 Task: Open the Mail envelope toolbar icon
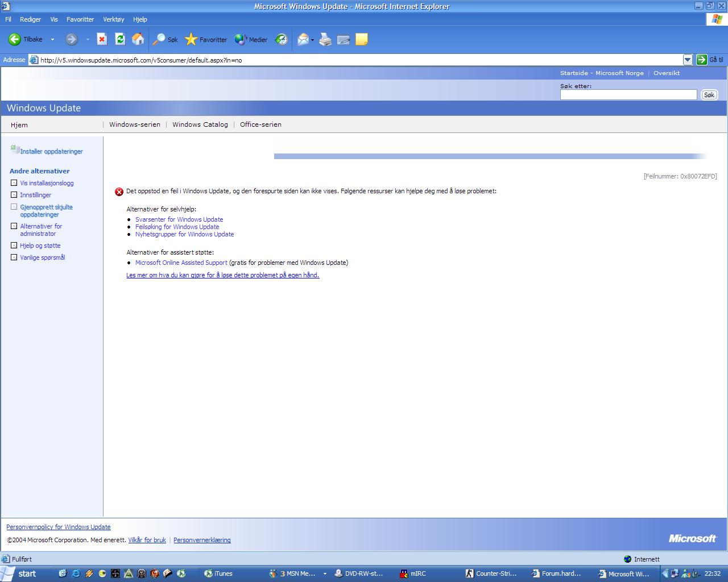[303, 39]
